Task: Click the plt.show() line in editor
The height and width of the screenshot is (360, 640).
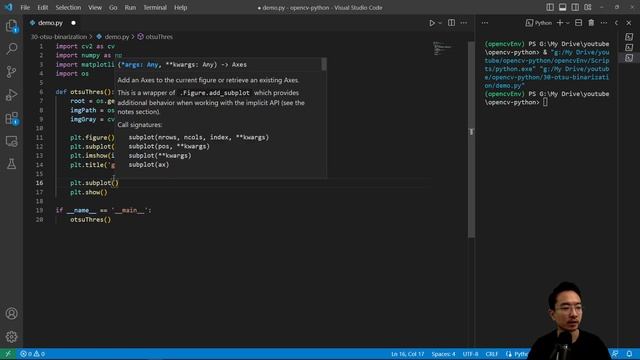Action: [x=89, y=192]
